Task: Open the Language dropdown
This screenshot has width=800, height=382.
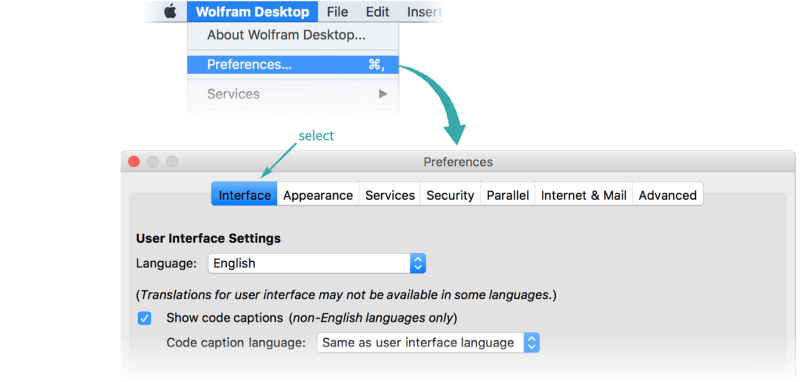Action: (317, 264)
